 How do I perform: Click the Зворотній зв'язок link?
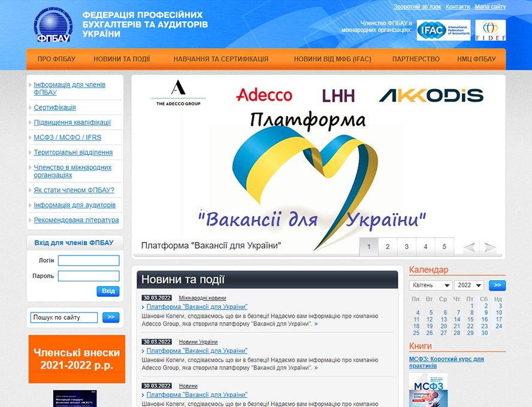[418, 7]
